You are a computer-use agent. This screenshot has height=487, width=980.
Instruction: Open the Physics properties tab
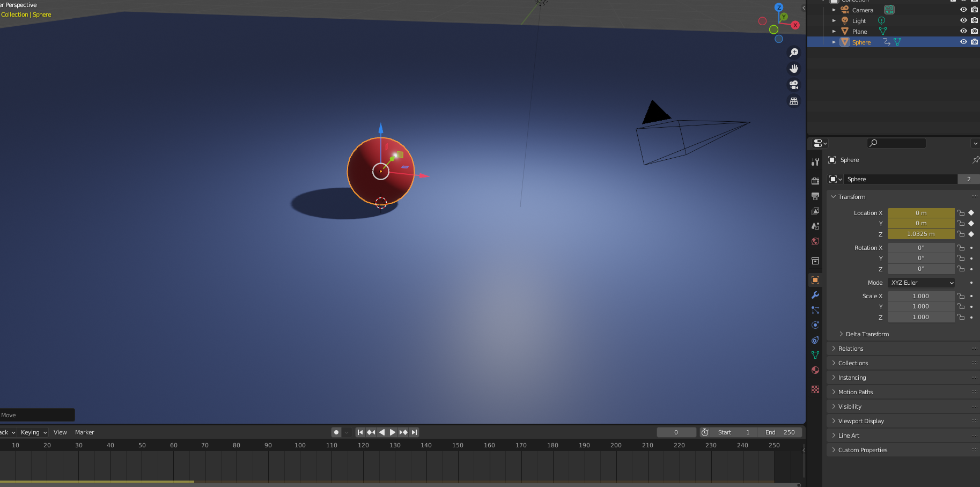pyautogui.click(x=815, y=325)
